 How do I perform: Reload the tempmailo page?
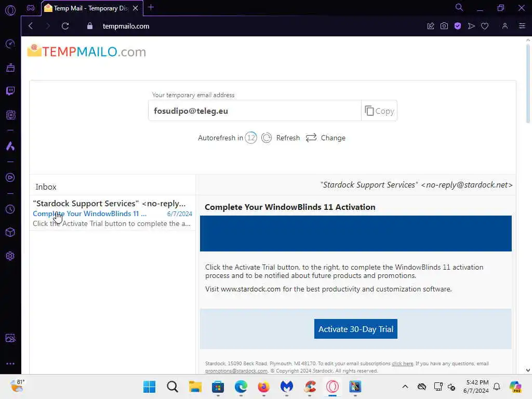pos(65,26)
